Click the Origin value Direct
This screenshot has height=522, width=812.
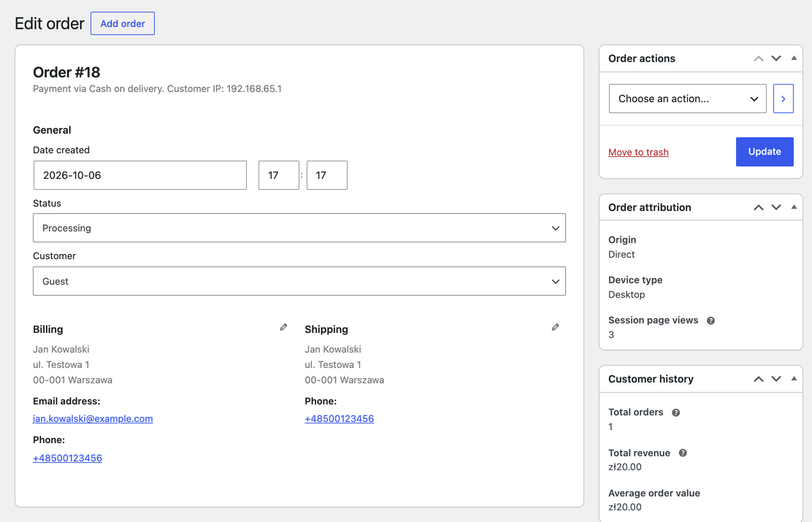click(621, 254)
